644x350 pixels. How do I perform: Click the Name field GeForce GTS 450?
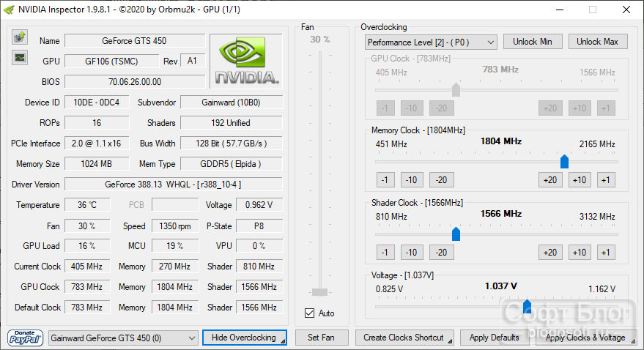(x=135, y=40)
